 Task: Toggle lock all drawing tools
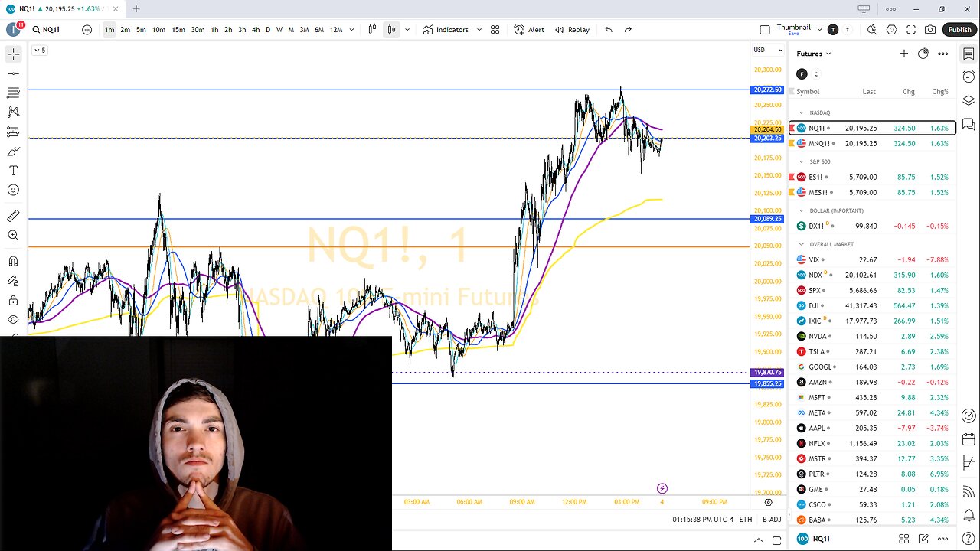(x=13, y=301)
